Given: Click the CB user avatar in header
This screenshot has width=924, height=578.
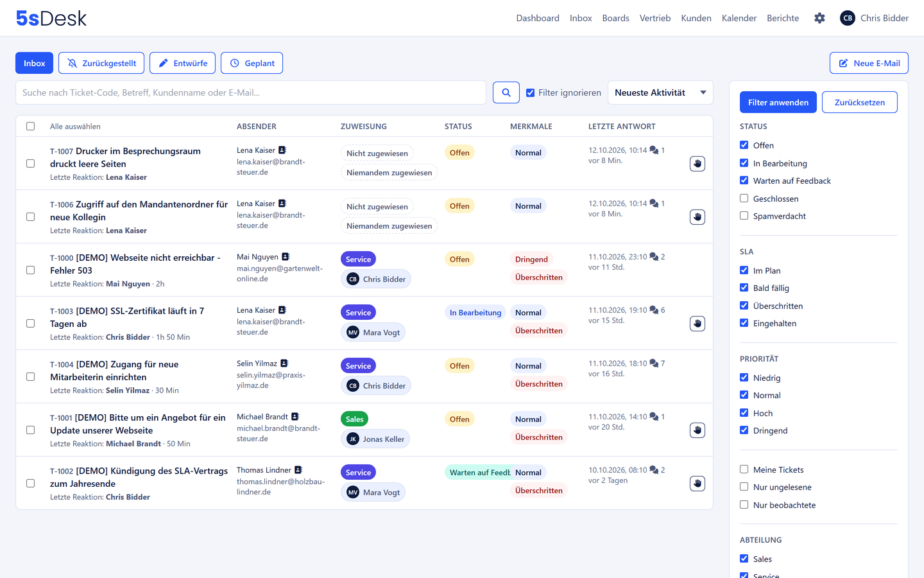Looking at the screenshot, I should pyautogui.click(x=848, y=18).
